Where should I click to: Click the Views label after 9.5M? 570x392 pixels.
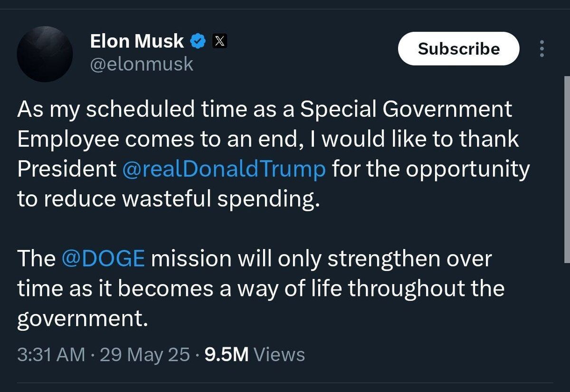coord(279,354)
